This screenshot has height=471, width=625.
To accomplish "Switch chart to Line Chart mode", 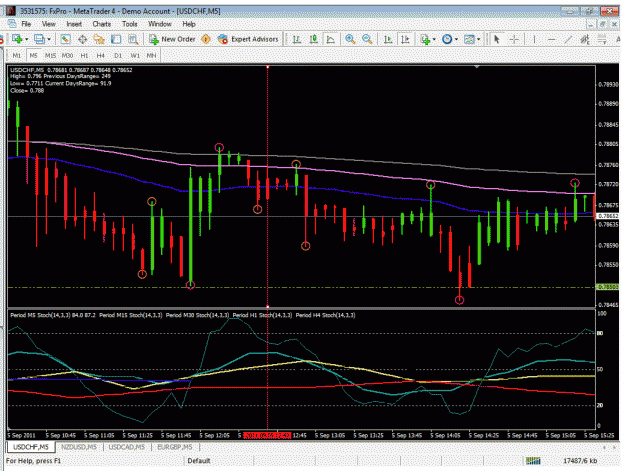I will click(x=331, y=39).
